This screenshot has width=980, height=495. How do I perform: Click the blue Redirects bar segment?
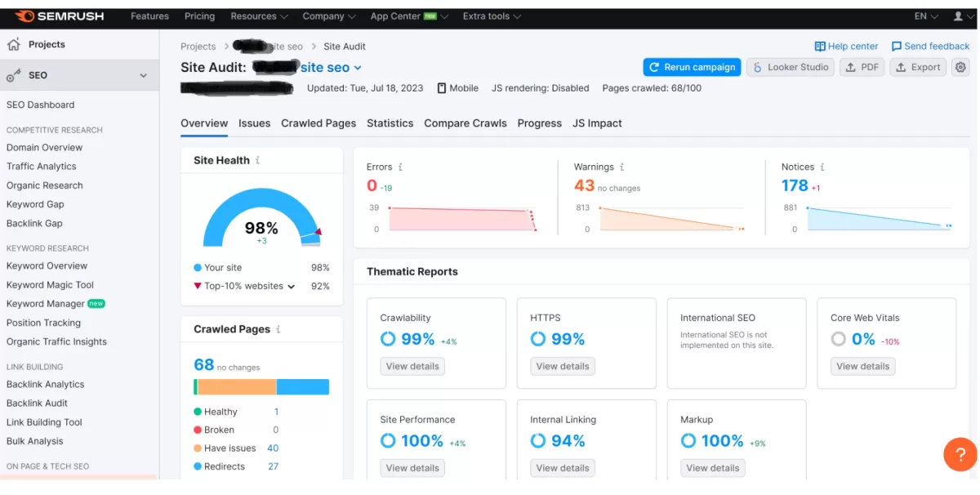303,387
